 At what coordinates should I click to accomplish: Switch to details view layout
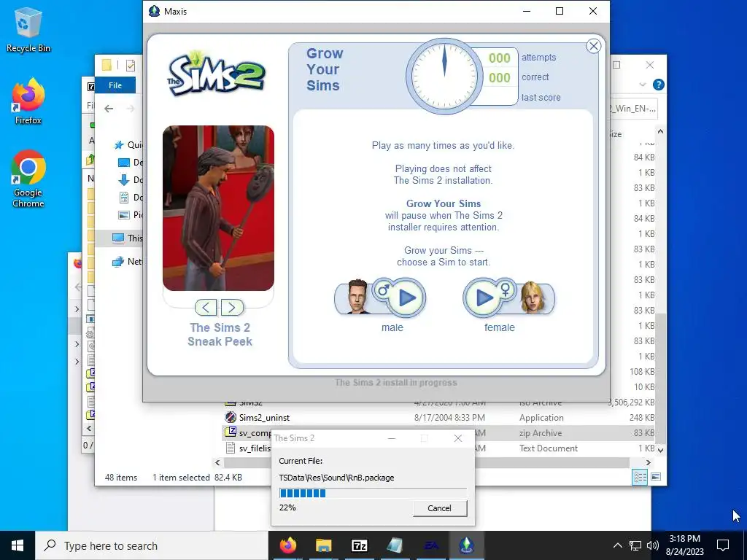tap(640, 477)
